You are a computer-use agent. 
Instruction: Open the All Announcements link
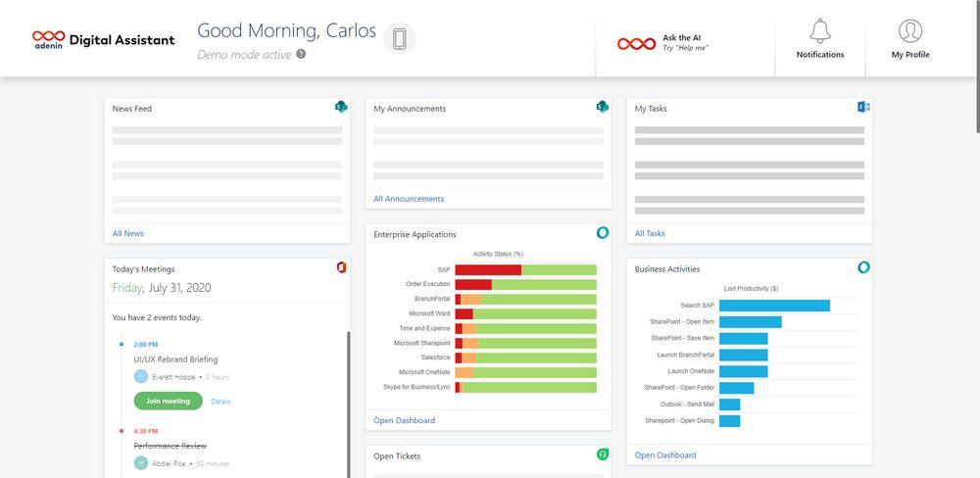pos(409,199)
